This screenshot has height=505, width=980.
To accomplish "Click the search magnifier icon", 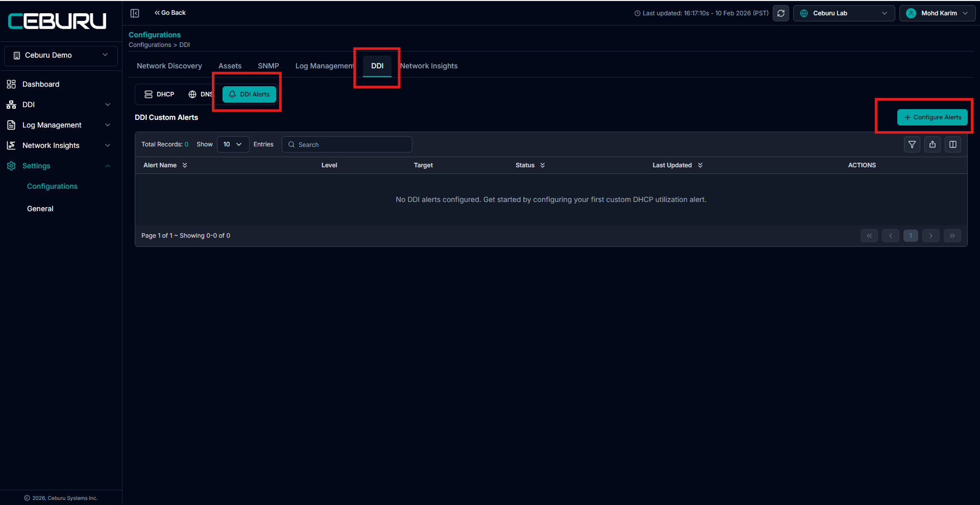I will point(291,144).
